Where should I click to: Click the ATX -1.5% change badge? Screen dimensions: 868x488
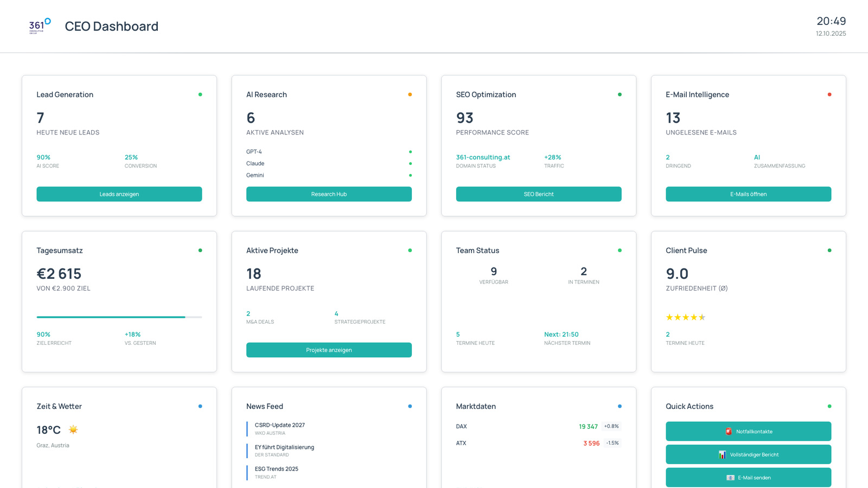pos(612,443)
